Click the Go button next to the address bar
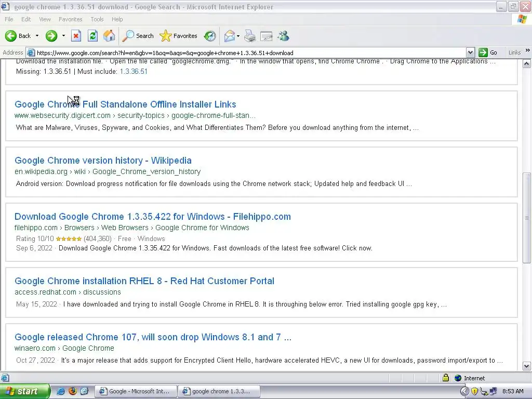 pos(488,52)
